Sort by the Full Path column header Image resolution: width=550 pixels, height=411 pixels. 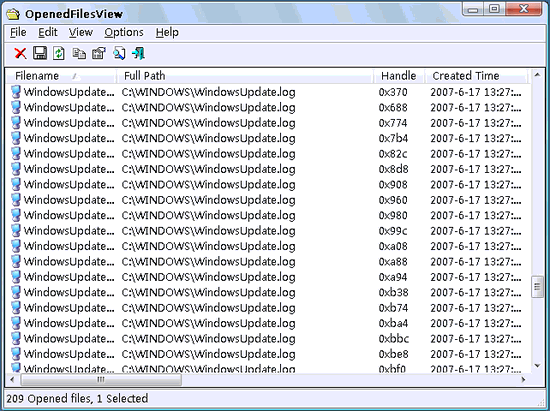click(x=245, y=76)
